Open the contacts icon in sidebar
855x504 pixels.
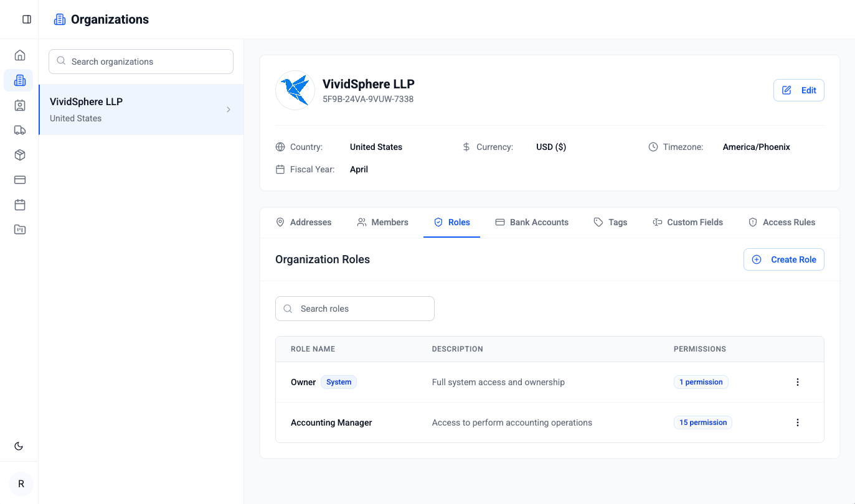click(20, 105)
